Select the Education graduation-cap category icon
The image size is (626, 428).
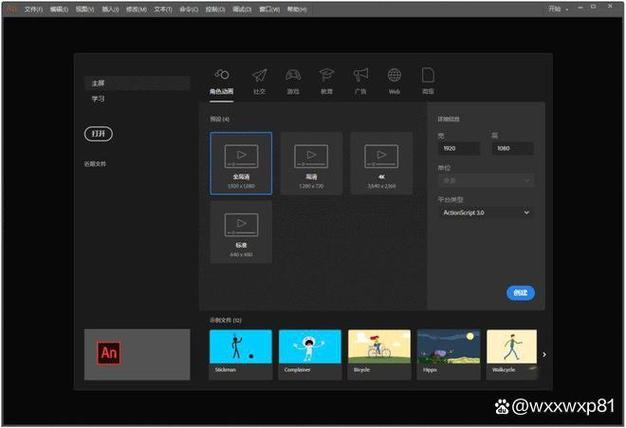pos(327,75)
